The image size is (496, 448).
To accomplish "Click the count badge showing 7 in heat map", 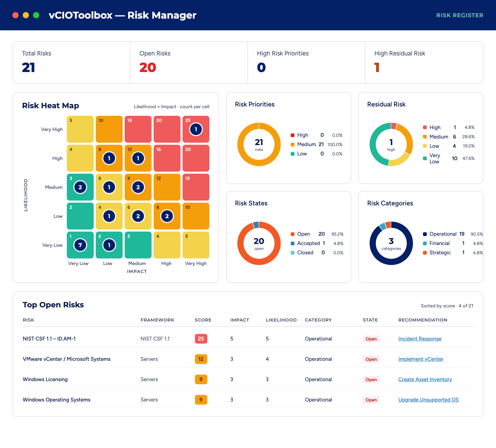I will click(x=80, y=245).
